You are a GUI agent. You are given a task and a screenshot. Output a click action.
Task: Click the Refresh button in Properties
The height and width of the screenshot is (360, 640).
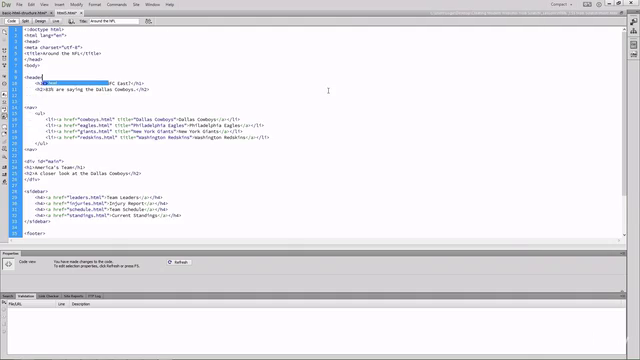point(178,262)
